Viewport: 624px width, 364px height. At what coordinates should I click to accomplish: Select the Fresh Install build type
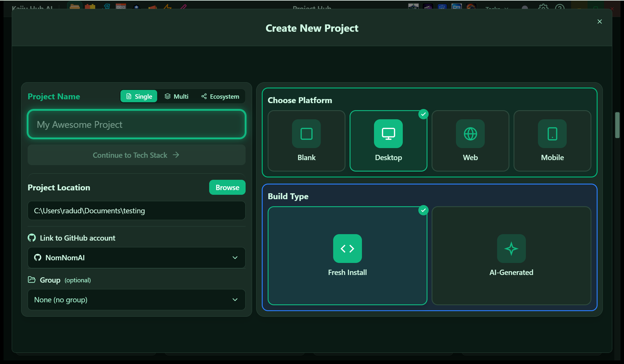point(348,256)
